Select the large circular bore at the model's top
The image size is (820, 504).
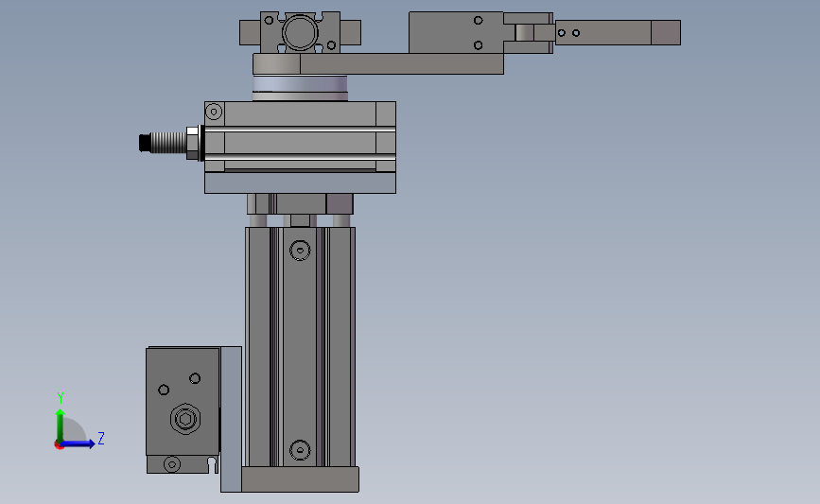300,32
